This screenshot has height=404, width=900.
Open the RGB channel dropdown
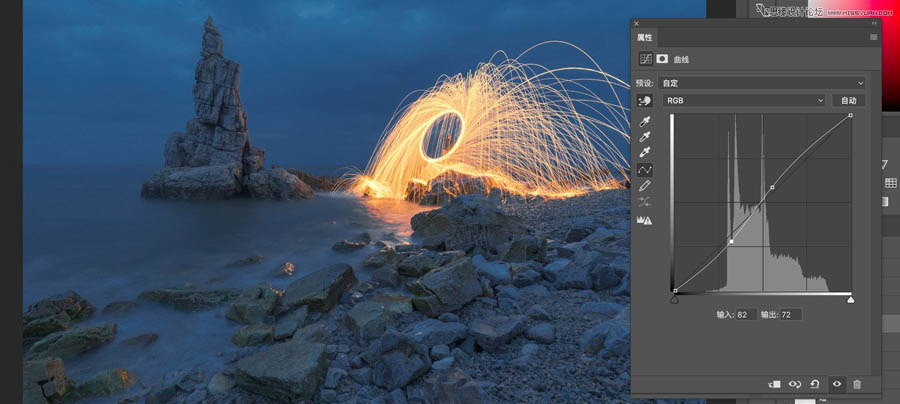pyautogui.click(x=744, y=100)
